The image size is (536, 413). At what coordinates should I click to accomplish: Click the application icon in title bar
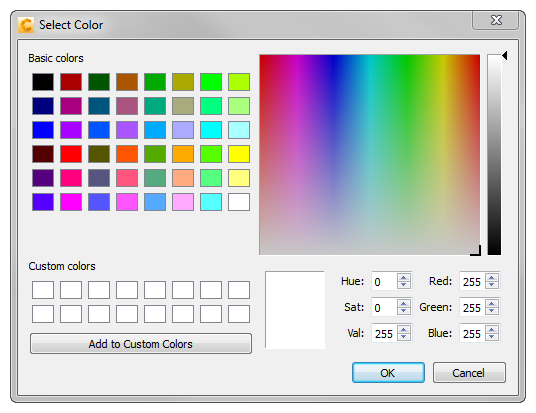click(x=26, y=25)
